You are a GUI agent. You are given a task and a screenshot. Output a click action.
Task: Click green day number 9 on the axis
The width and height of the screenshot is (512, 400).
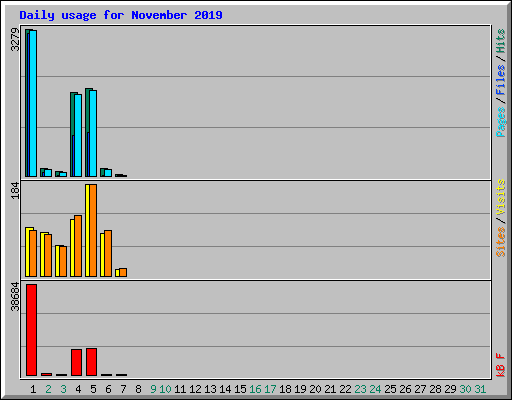(x=153, y=389)
